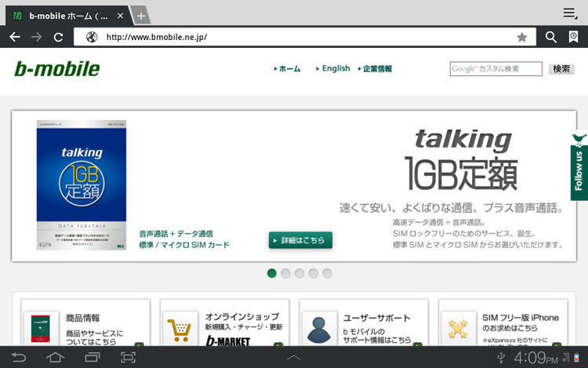Close the b-mobile tab
Screen dimensions: 588x368
coord(120,16)
